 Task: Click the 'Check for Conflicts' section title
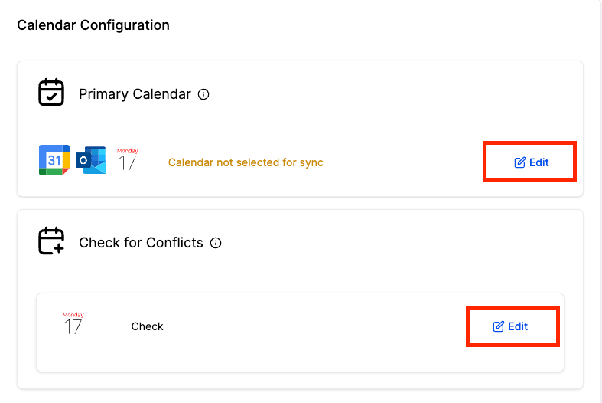click(x=141, y=243)
